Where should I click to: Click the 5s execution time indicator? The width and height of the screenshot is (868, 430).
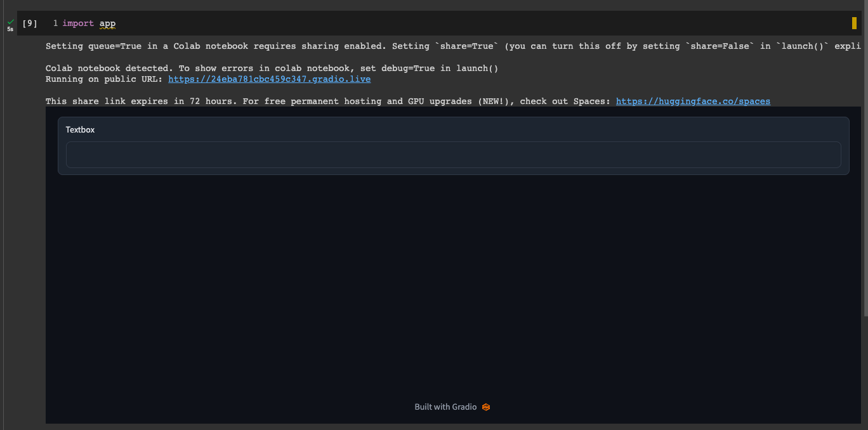(x=10, y=29)
